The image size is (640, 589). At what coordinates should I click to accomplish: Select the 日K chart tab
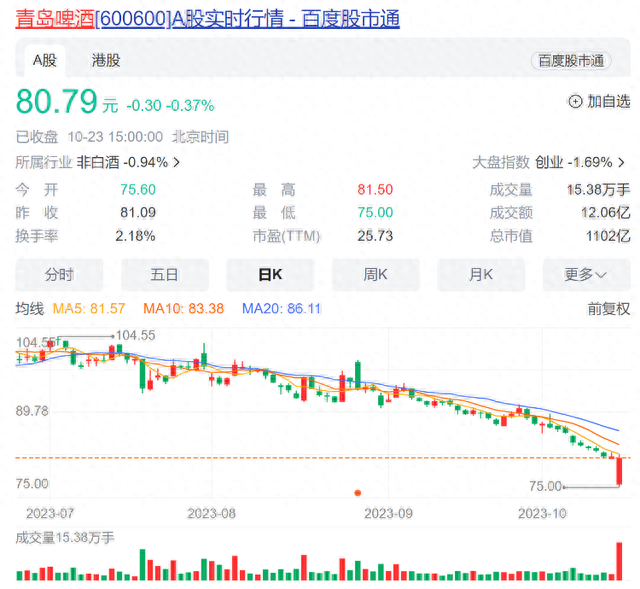(270, 275)
